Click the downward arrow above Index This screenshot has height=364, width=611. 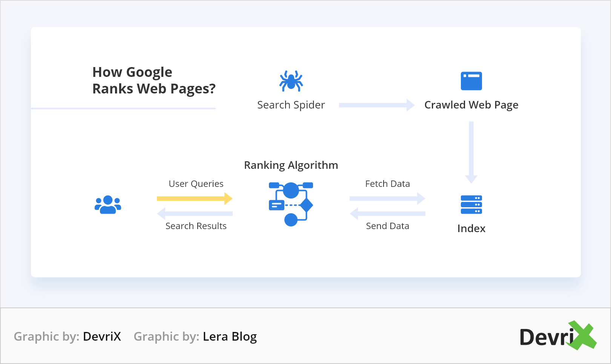(x=471, y=152)
